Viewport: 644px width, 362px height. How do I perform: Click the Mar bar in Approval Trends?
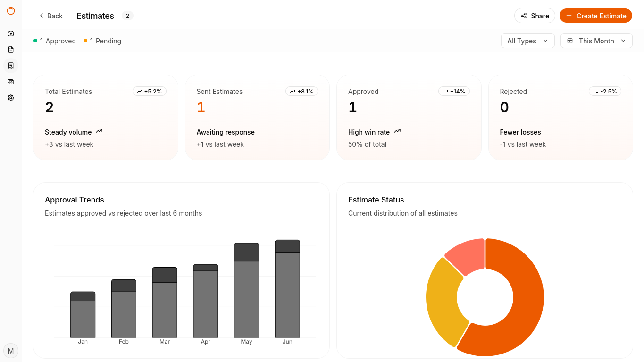(165, 303)
